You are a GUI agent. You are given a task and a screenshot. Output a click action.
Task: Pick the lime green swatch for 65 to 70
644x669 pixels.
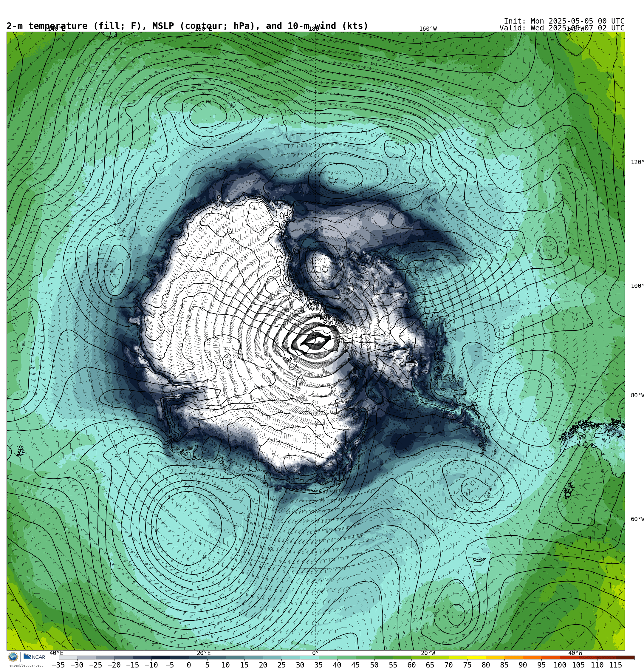click(x=439, y=657)
